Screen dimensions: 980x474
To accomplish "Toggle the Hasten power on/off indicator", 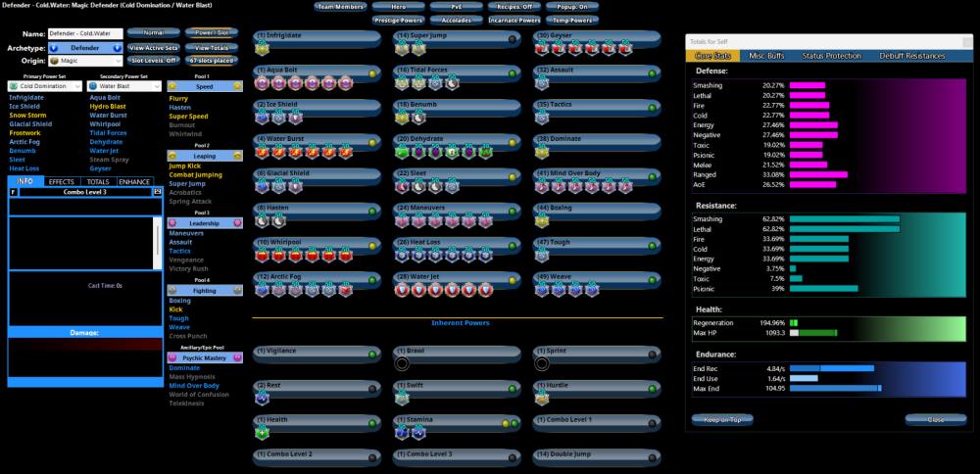I will [372, 211].
